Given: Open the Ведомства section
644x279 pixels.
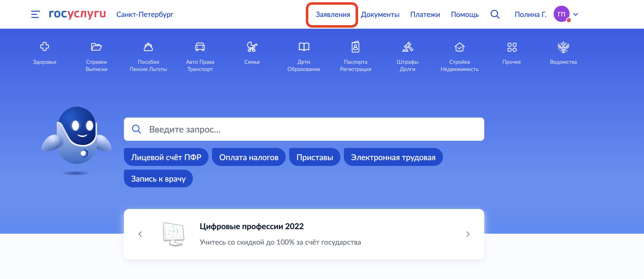Looking at the screenshot, I should (563, 53).
